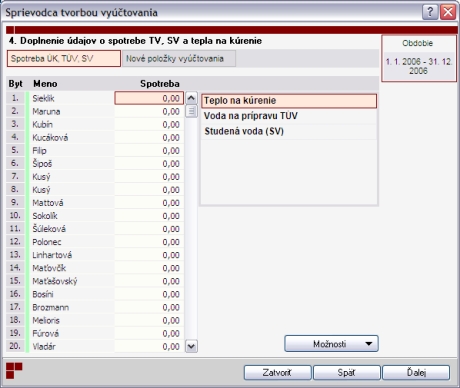Image resolution: width=460 pixels, height=388 pixels.
Task: Click Spotreba value for Kubín
Action: [149, 124]
